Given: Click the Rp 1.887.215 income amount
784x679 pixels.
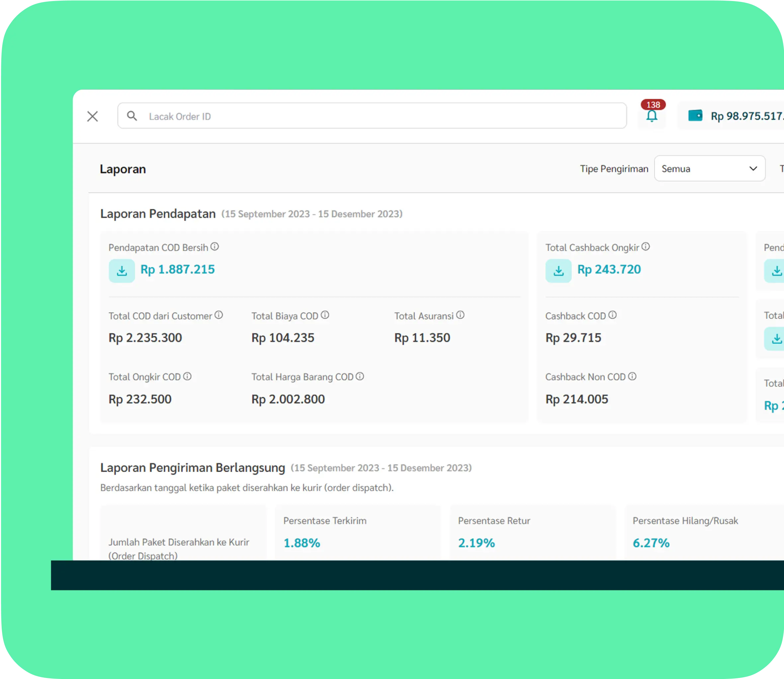Looking at the screenshot, I should tap(177, 269).
